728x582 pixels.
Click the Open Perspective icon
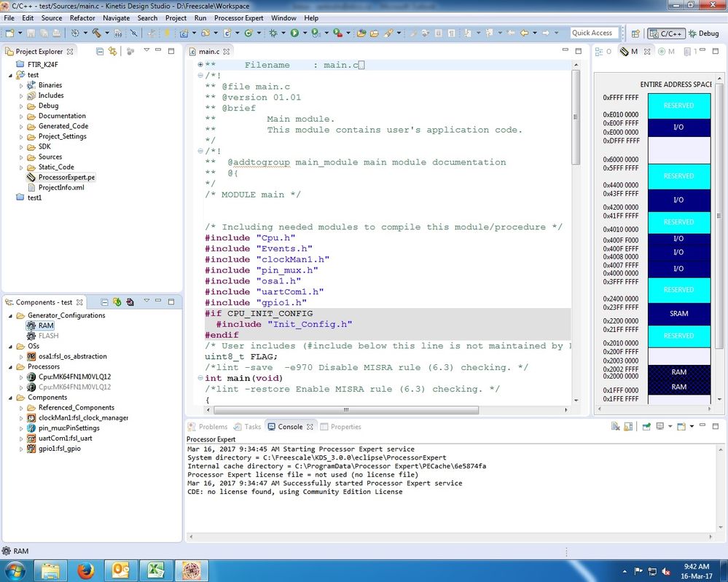coord(635,34)
